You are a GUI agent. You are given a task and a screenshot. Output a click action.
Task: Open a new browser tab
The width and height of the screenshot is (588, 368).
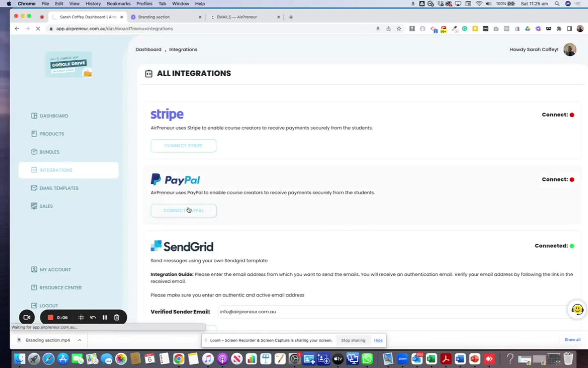(291, 17)
